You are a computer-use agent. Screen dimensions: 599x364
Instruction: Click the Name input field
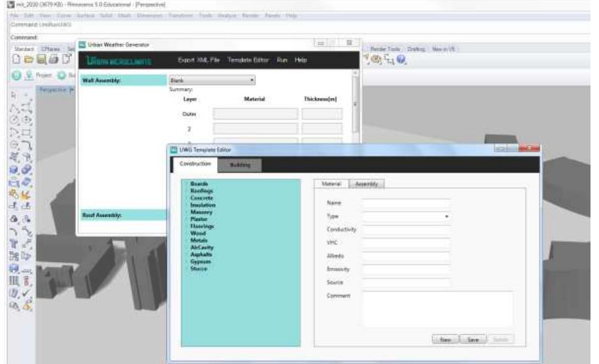406,203
